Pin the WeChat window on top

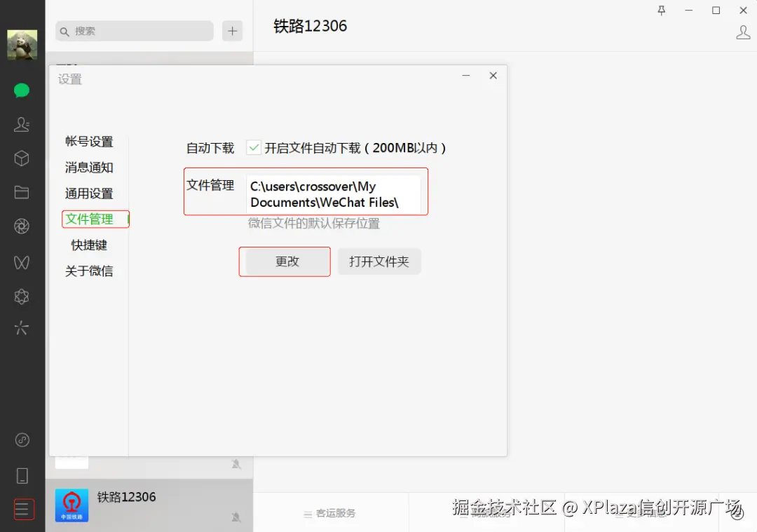(662, 10)
